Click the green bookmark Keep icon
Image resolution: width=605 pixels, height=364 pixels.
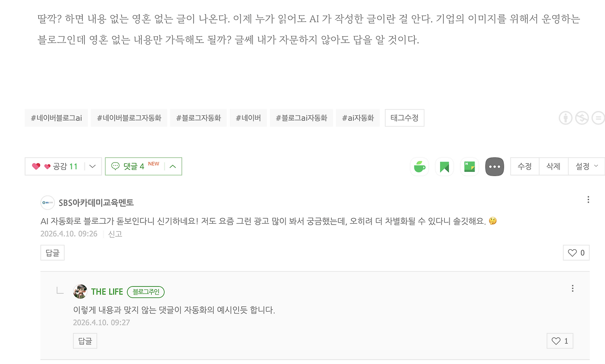tap(444, 166)
